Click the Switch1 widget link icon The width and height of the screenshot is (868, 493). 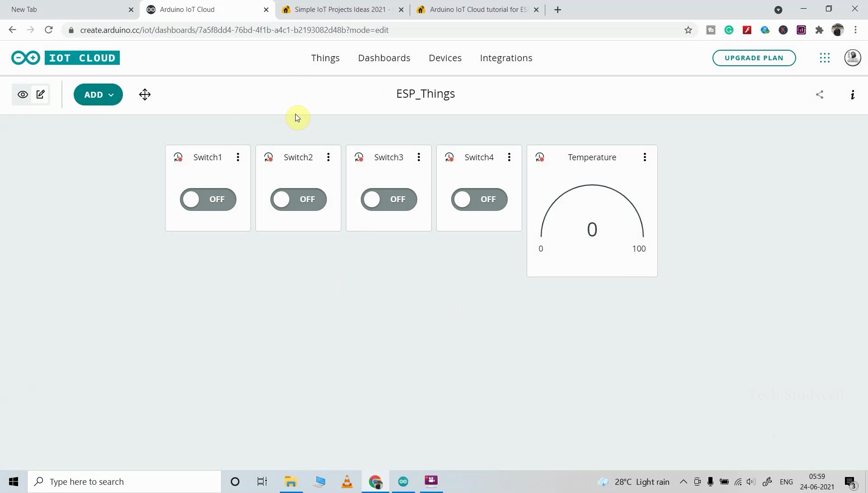(x=178, y=157)
